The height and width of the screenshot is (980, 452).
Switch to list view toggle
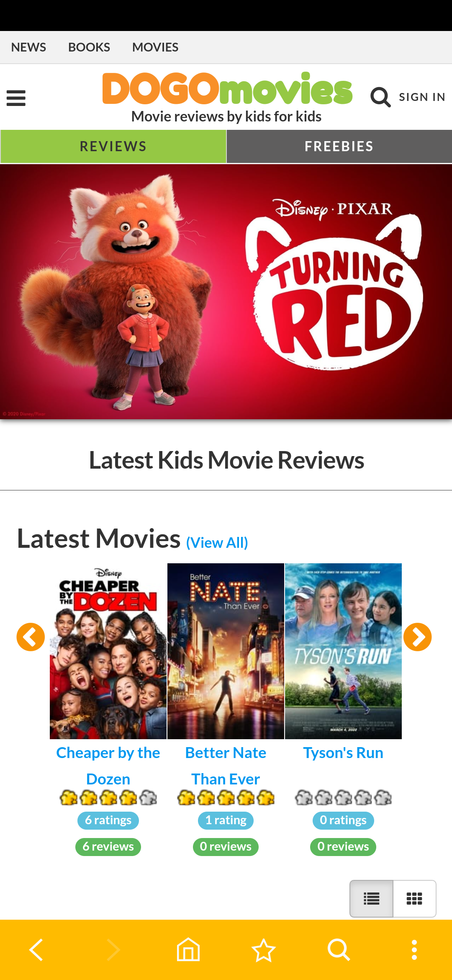(371, 899)
